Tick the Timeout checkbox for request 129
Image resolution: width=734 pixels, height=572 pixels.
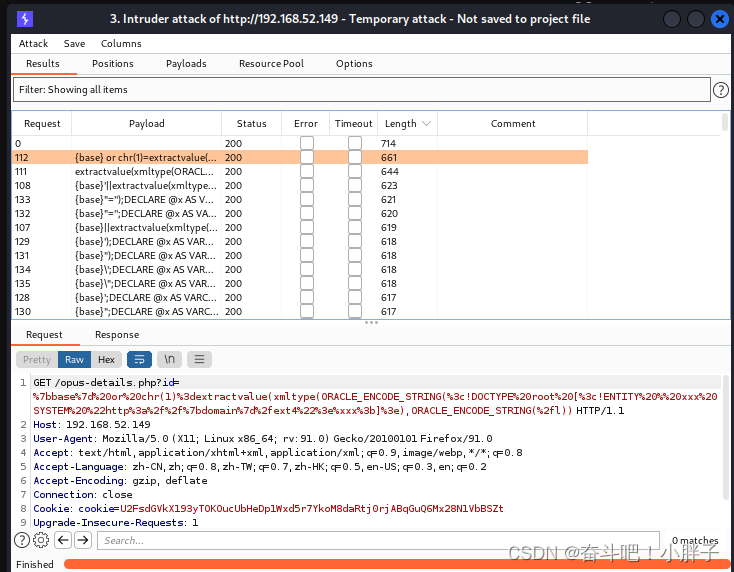click(x=355, y=242)
